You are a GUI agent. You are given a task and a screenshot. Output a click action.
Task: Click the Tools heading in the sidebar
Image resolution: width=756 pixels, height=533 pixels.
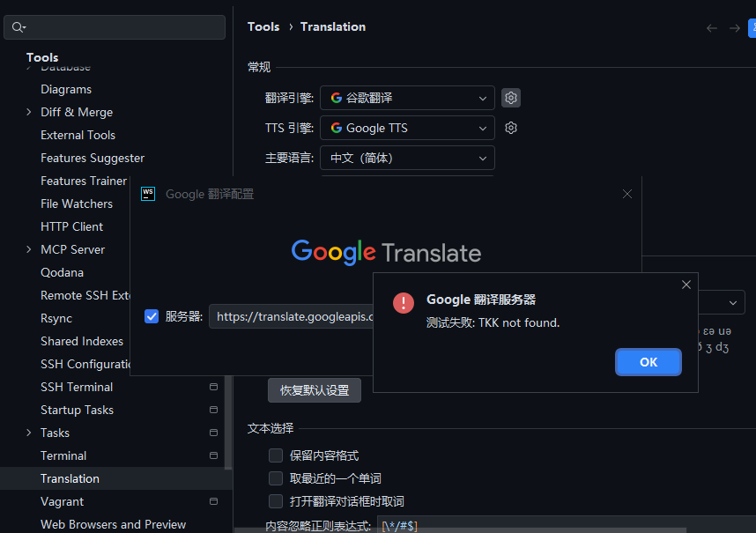[x=42, y=57]
